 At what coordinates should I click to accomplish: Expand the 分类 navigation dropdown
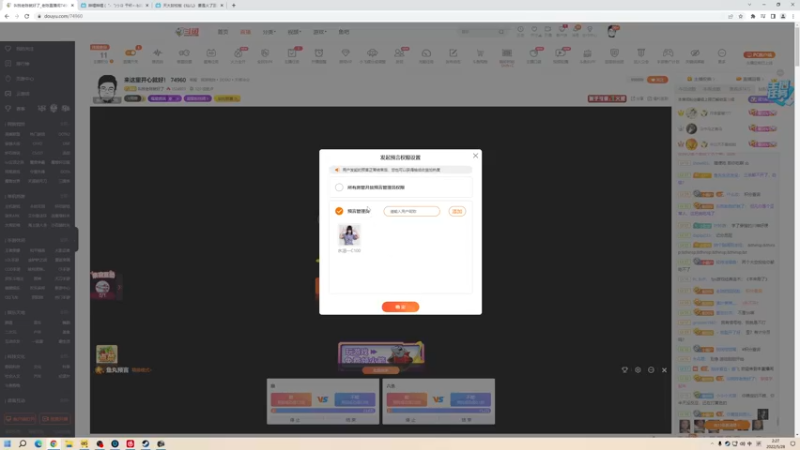(x=269, y=32)
